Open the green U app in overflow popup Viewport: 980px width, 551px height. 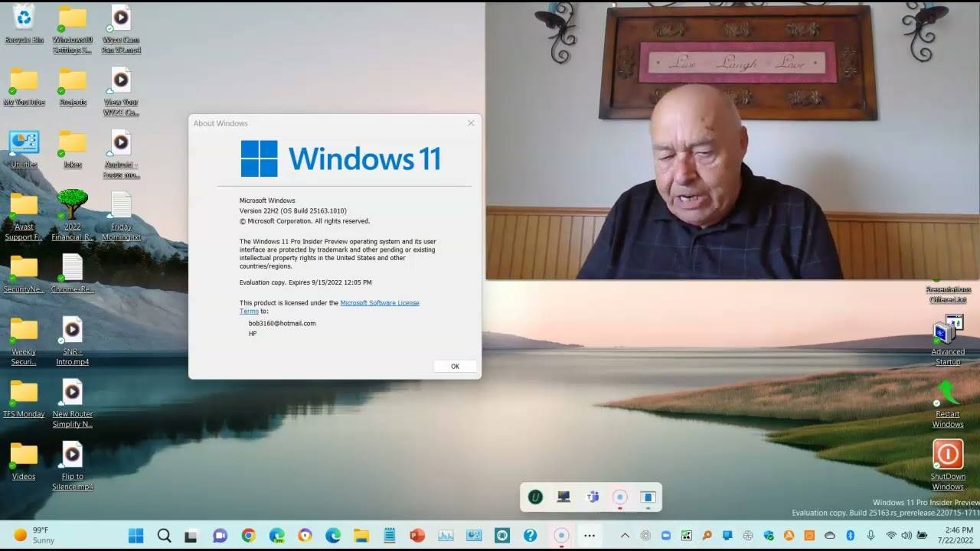click(x=535, y=497)
